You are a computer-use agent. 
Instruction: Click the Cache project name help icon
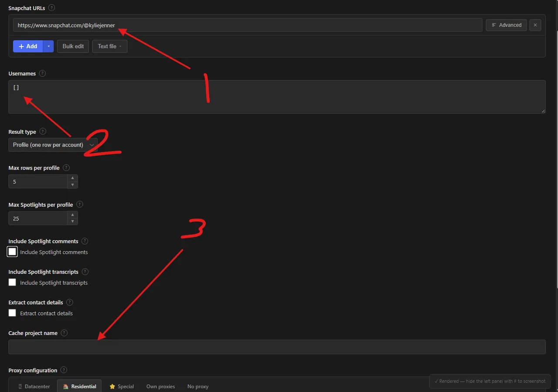point(64,333)
